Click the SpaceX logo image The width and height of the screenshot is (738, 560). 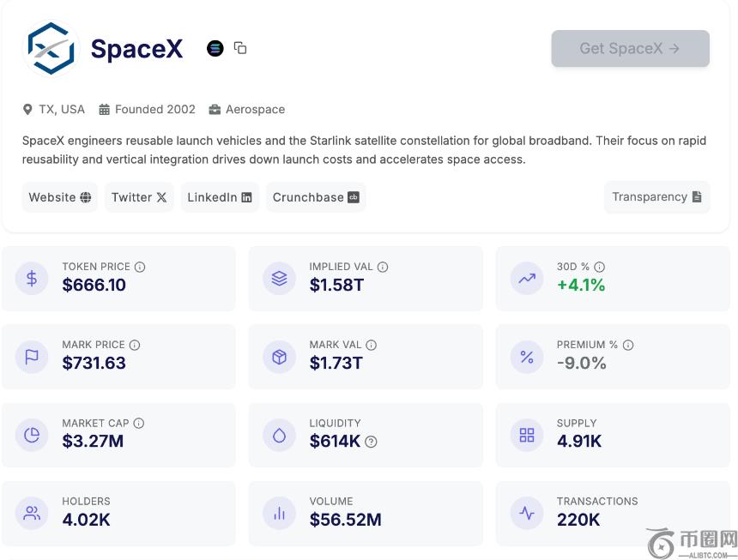(x=51, y=49)
